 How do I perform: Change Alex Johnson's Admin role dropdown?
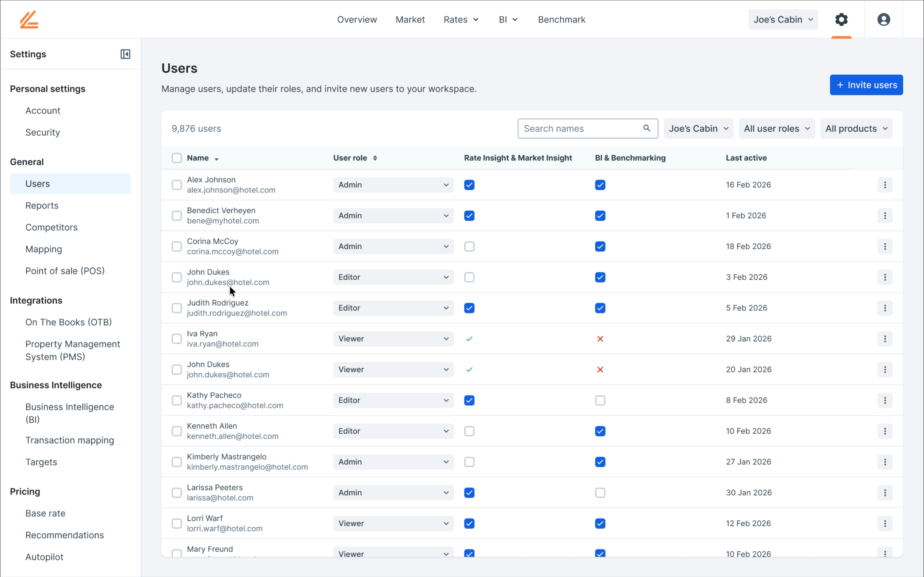tap(393, 185)
